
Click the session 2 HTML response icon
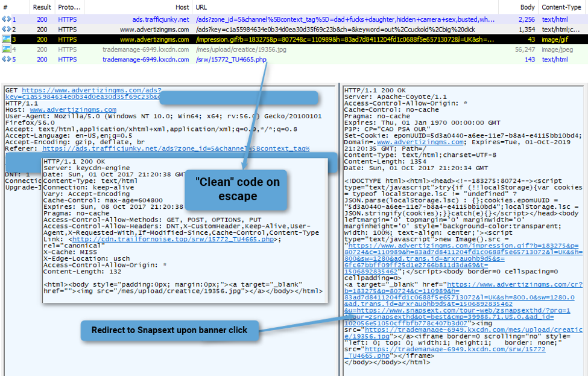coord(6,29)
